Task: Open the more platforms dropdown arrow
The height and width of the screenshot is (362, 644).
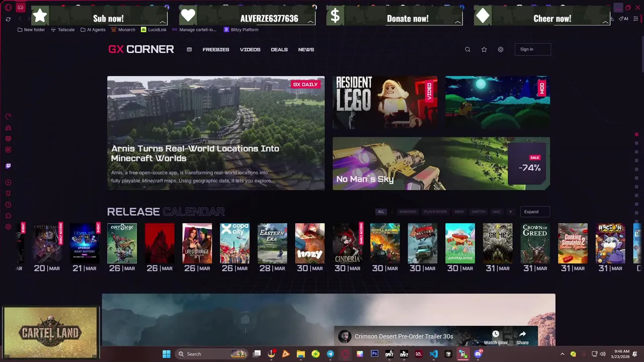Action: pyautogui.click(x=510, y=212)
